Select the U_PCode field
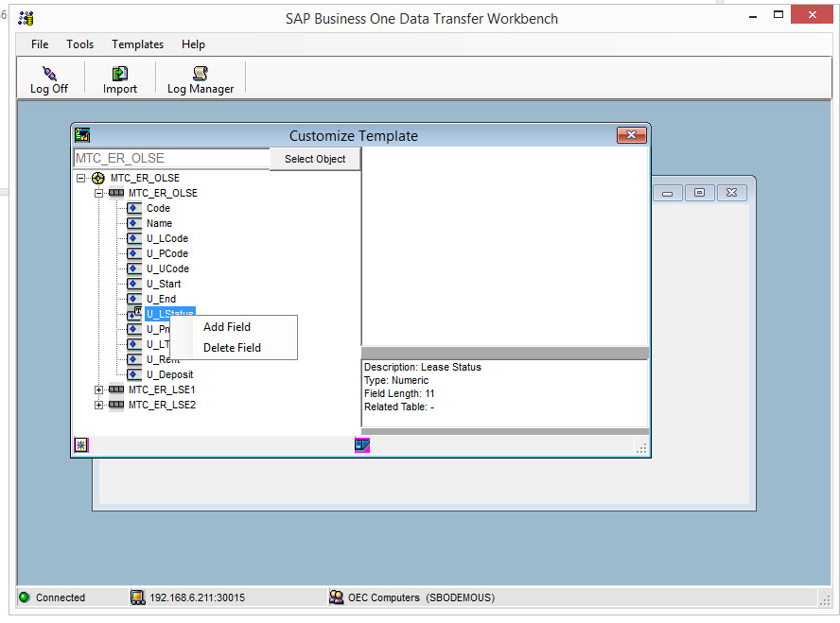 (167, 253)
